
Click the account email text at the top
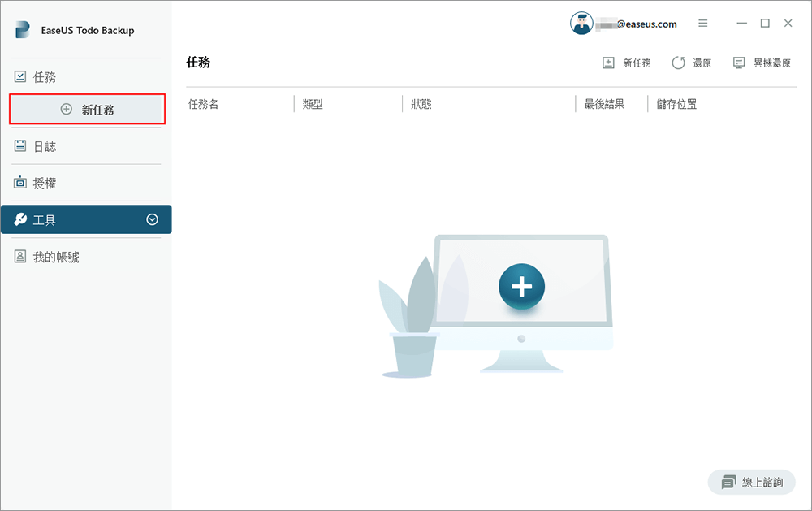(637, 24)
